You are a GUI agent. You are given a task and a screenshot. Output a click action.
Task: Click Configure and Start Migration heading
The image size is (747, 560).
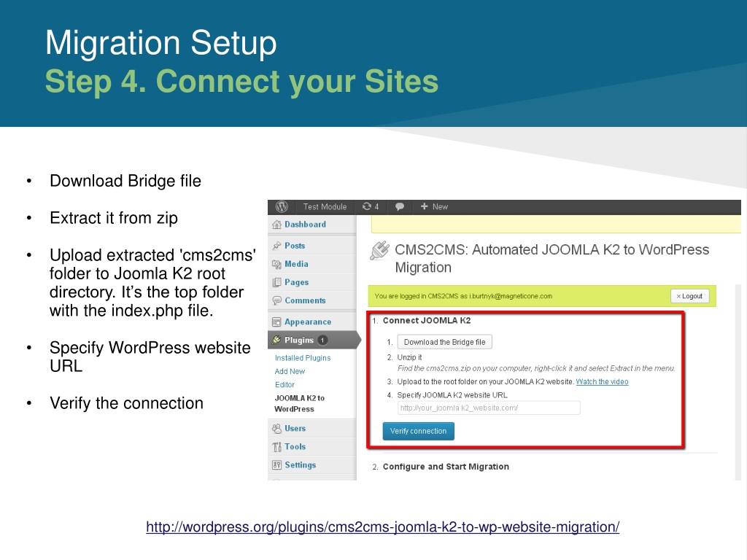click(x=446, y=467)
